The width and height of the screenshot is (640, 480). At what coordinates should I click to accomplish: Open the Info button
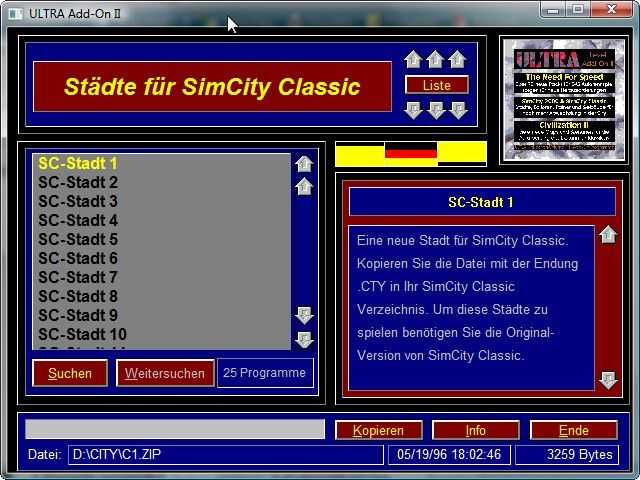click(x=476, y=430)
